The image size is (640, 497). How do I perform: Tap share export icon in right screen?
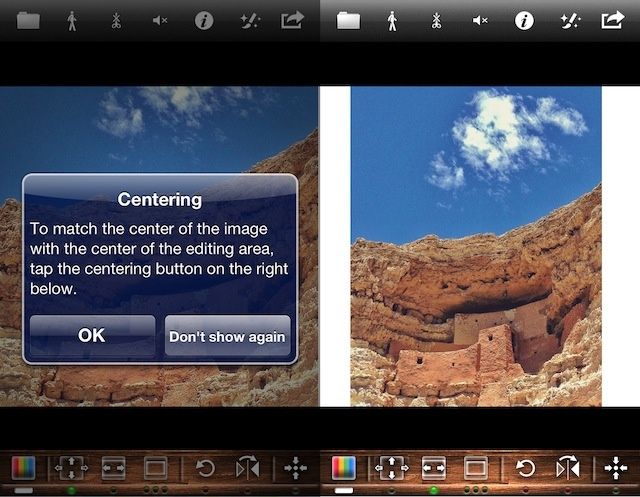613,20
